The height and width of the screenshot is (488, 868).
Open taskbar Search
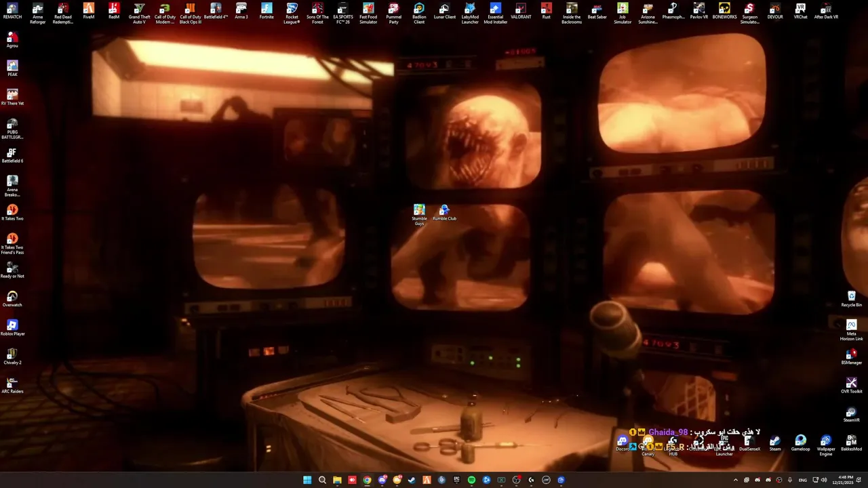tap(322, 480)
